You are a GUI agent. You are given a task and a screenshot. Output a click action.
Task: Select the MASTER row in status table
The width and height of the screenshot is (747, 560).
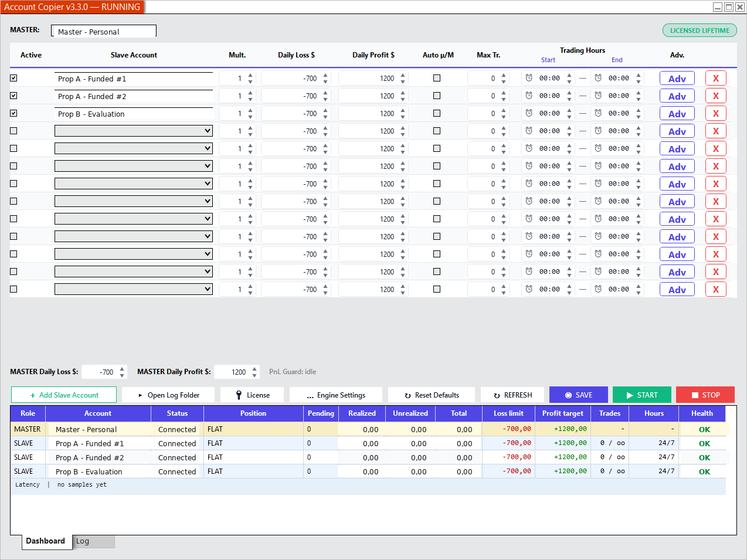click(368, 429)
